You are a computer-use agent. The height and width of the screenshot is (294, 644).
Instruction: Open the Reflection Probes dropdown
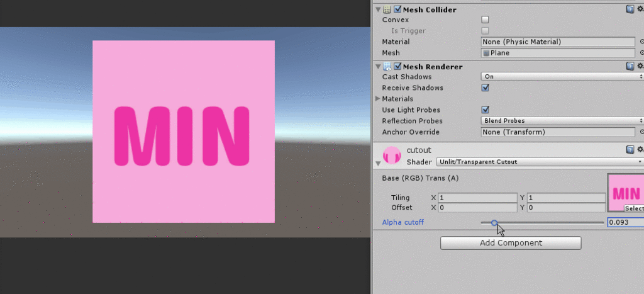(x=562, y=121)
